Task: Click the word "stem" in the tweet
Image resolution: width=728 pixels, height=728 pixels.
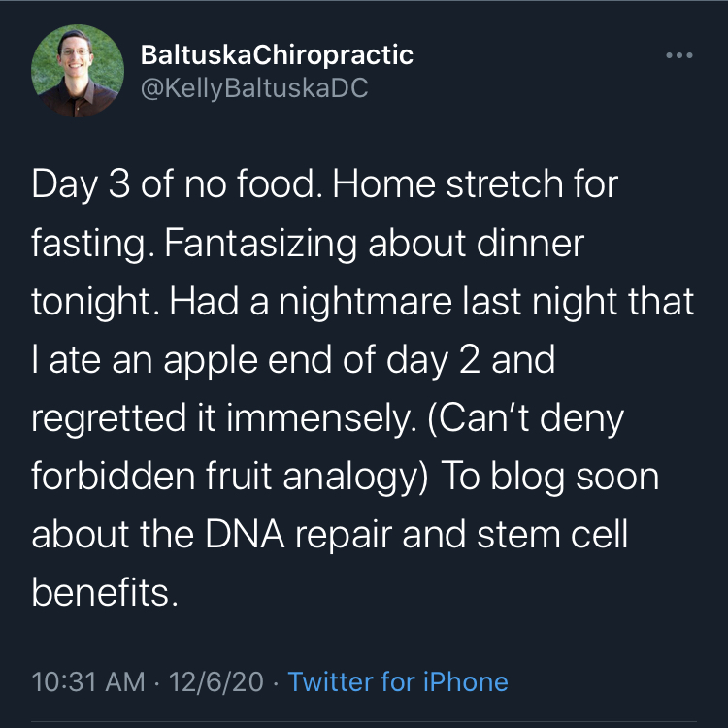Action: coord(518,534)
